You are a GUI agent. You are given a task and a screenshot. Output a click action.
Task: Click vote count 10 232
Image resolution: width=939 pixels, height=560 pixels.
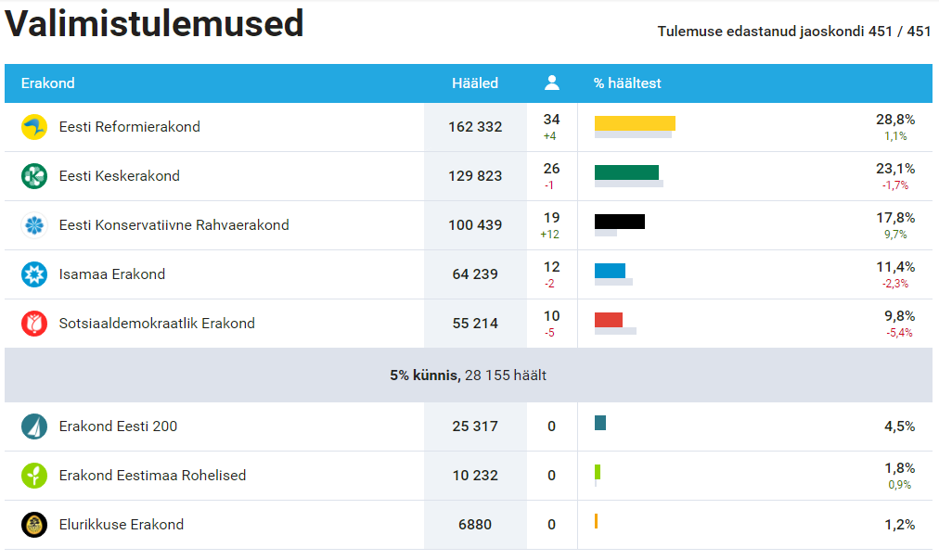pyautogui.click(x=475, y=475)
